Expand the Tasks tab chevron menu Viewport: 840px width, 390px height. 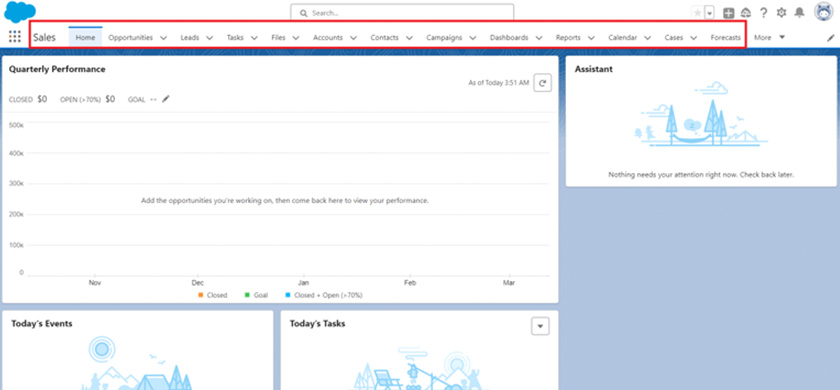point(254,38)
